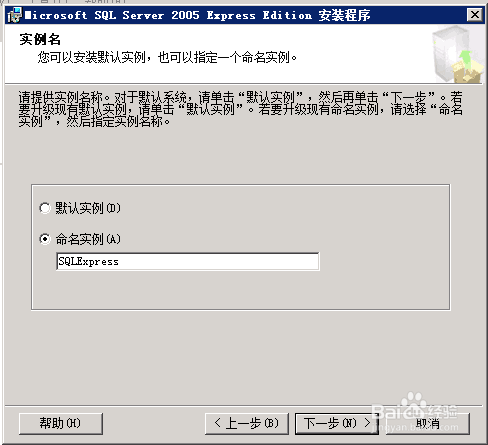The height and width of the screenshot is (445, 488).
Task: Open help with the 帮助(H) button
Action: click(61, 424)
